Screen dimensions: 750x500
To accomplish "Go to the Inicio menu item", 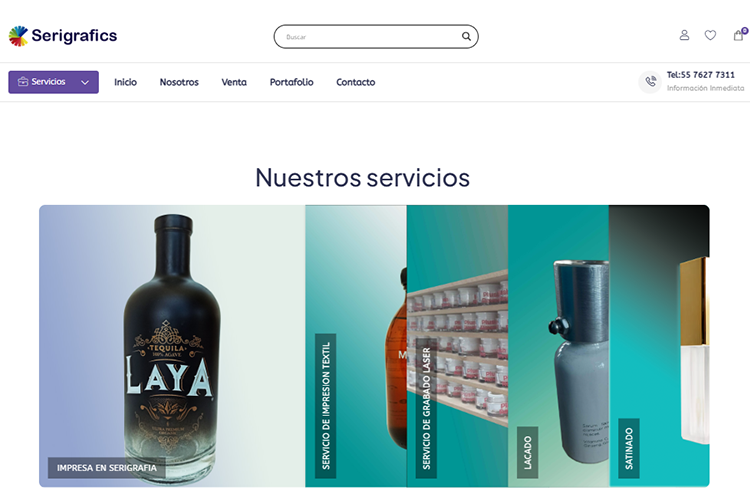I will [x=125, y=82].
